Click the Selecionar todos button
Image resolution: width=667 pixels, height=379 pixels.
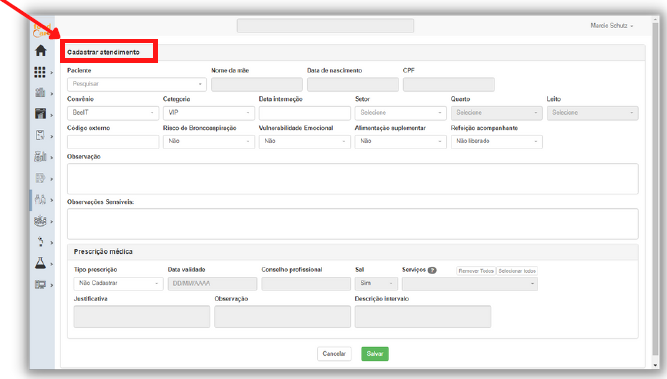517,271
